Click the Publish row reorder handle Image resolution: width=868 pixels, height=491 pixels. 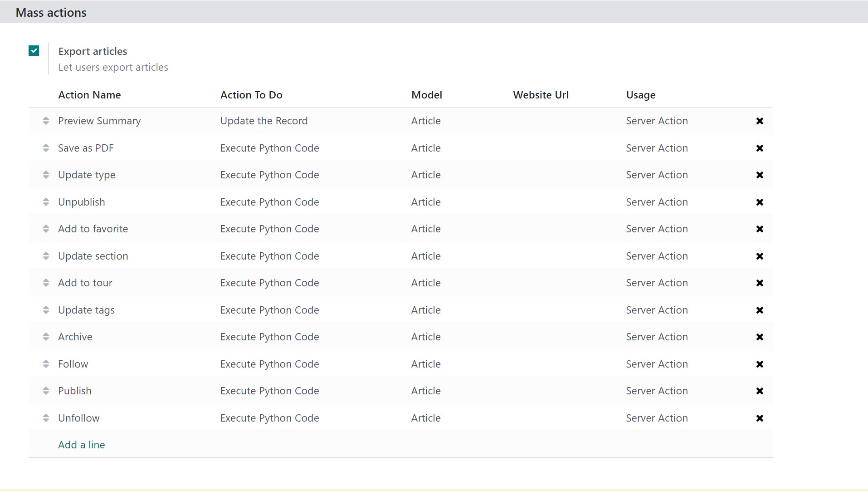pos(46,391)
